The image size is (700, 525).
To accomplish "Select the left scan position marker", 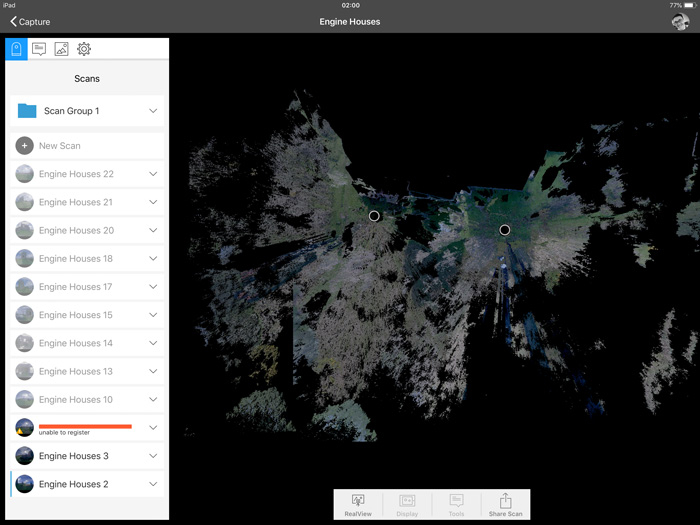I will pyautogui.click(x=374, y=216).
